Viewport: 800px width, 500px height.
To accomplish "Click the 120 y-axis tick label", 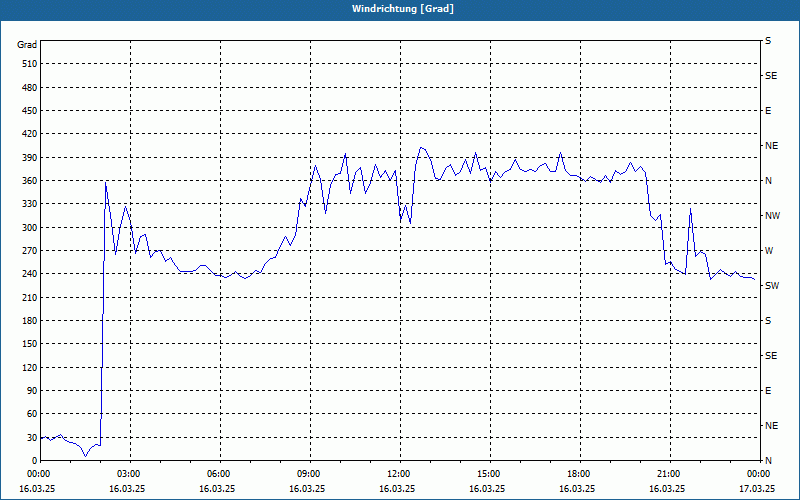I will [29, 367].
